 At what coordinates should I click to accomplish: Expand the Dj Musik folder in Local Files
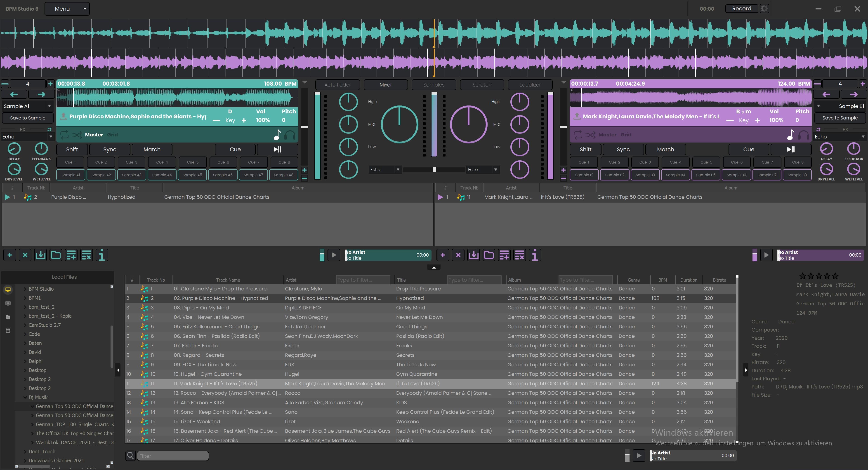click(25, 397)
